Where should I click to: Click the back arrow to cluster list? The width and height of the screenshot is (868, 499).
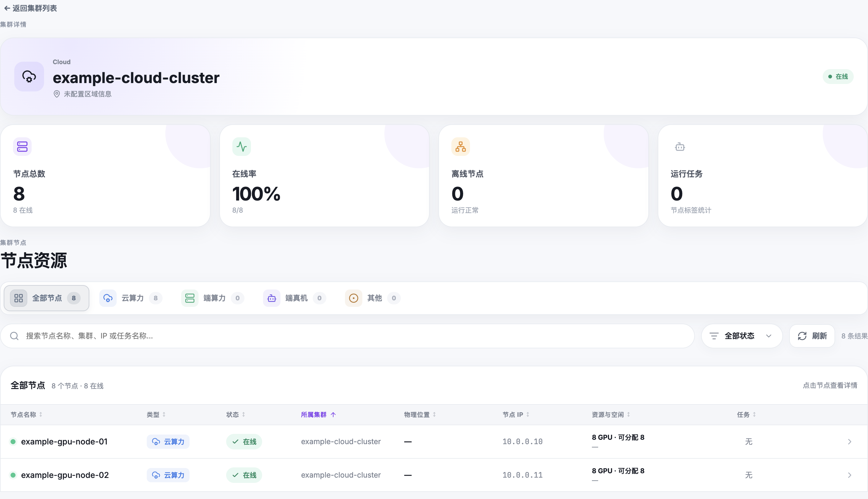[7, 8]
